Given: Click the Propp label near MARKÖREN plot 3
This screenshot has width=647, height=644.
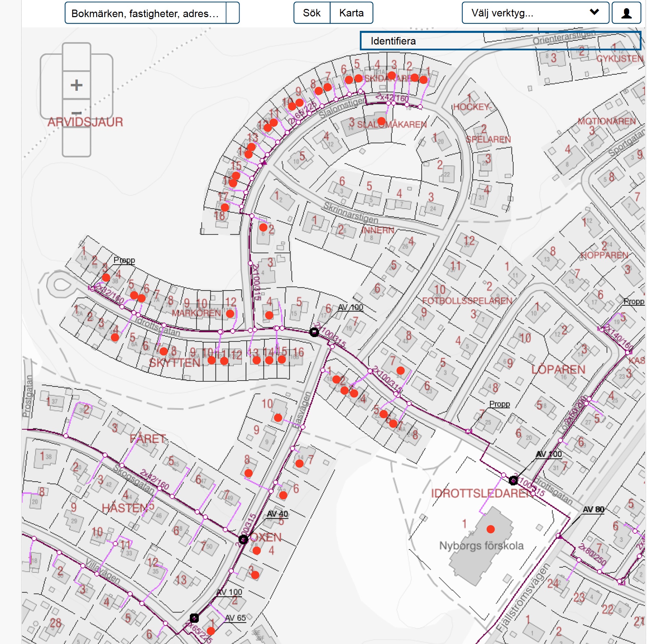Looking at the screenshot, I should pyautogui.click(x=124, y=260).
